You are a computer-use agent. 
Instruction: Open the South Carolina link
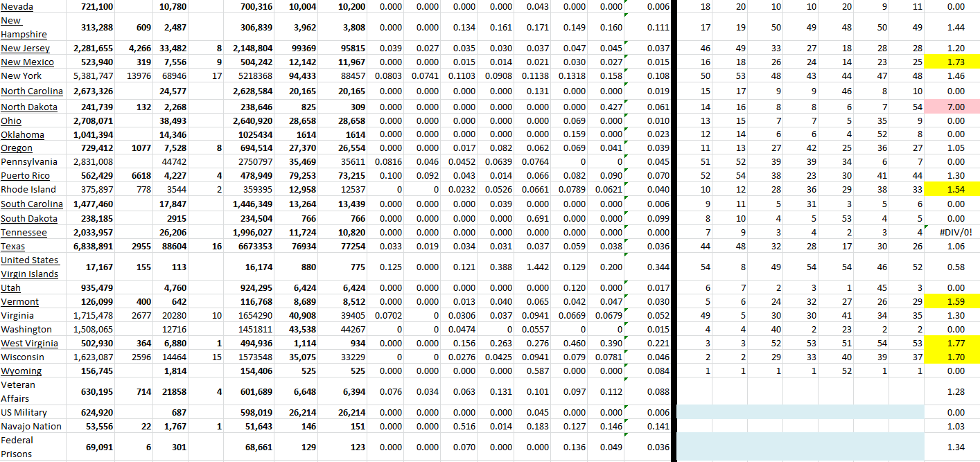pyautogui.click(x=32, y=204)
